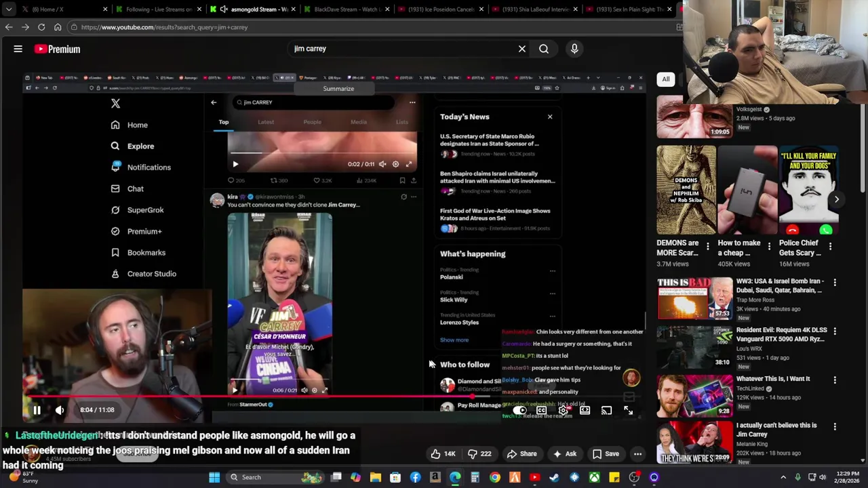This screenshot has width=868, height=488.
Task: Open Microsoft Store from the taskbar
Action: pyautogui.click(x=395, y=477)
